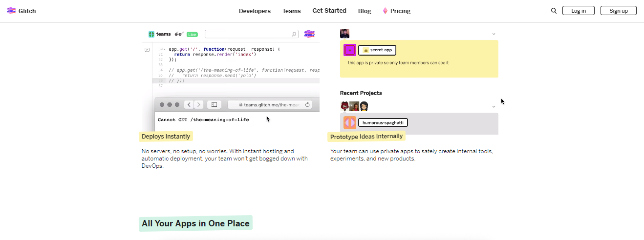Click the "All Your Apps in One Place" heading
The width and height of the screenshot is (644, 240).
pos(195,223)
